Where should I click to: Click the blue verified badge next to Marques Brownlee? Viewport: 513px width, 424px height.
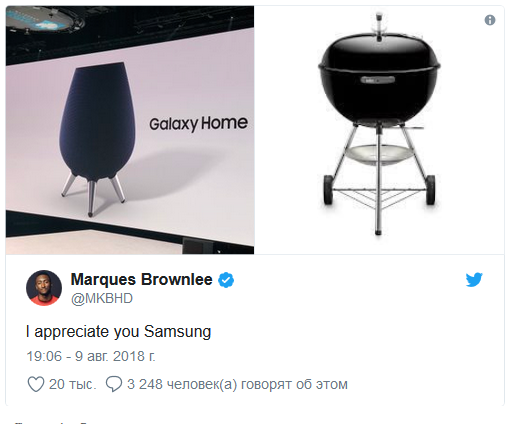coord(226,280)
